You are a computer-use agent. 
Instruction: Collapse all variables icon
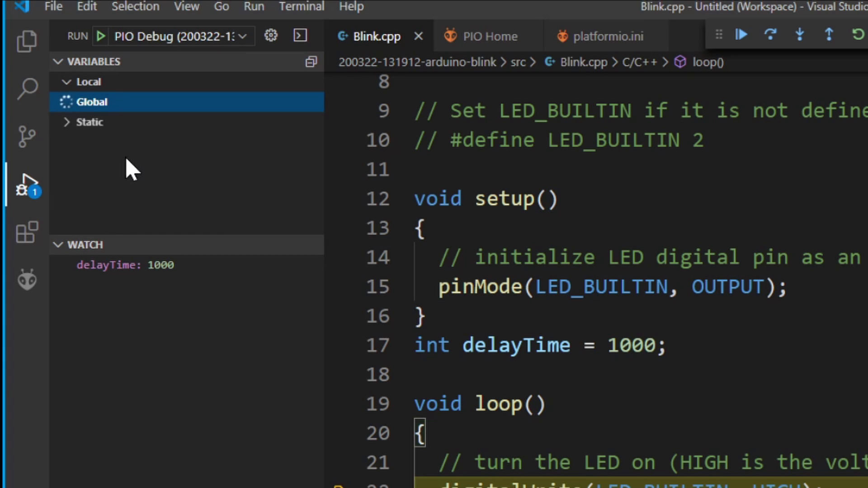pos(311,61)
